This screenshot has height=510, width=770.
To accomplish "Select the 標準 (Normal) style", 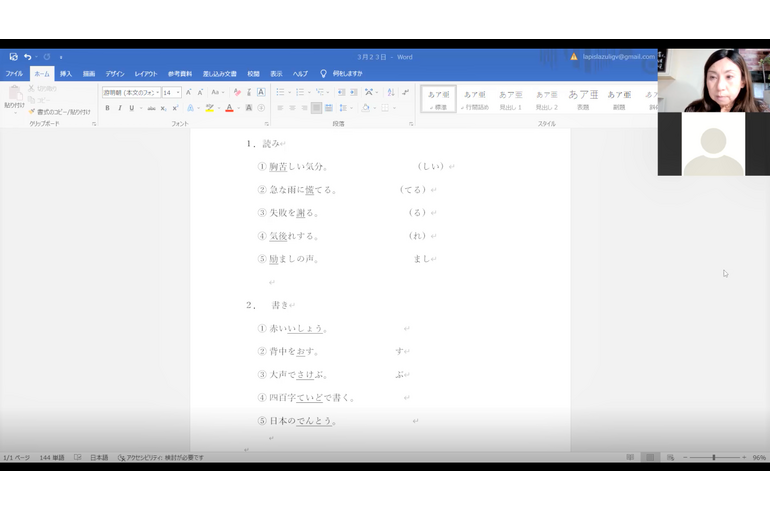I will pos(438,98).
